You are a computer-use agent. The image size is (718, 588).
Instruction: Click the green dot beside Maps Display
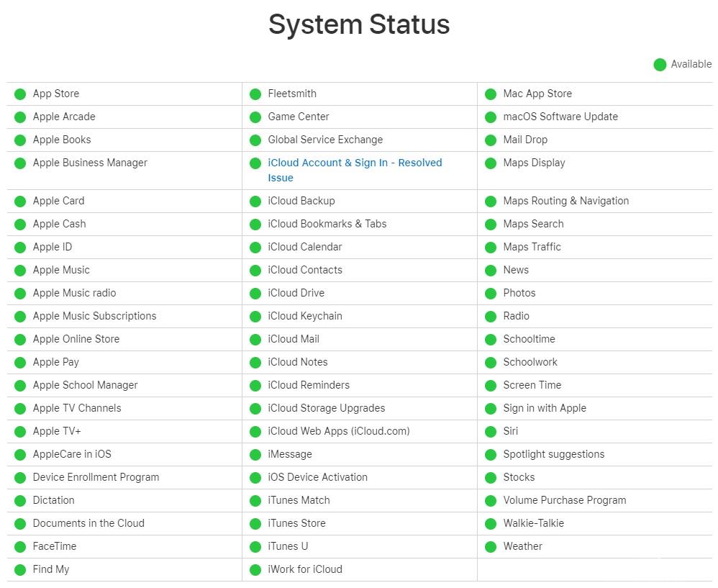tap(491, 163)
